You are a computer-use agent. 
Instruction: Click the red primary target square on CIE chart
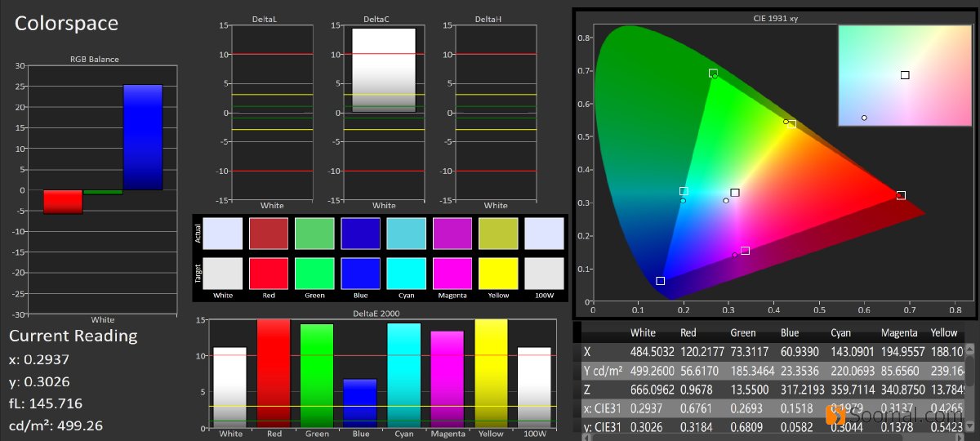[901, 195]
